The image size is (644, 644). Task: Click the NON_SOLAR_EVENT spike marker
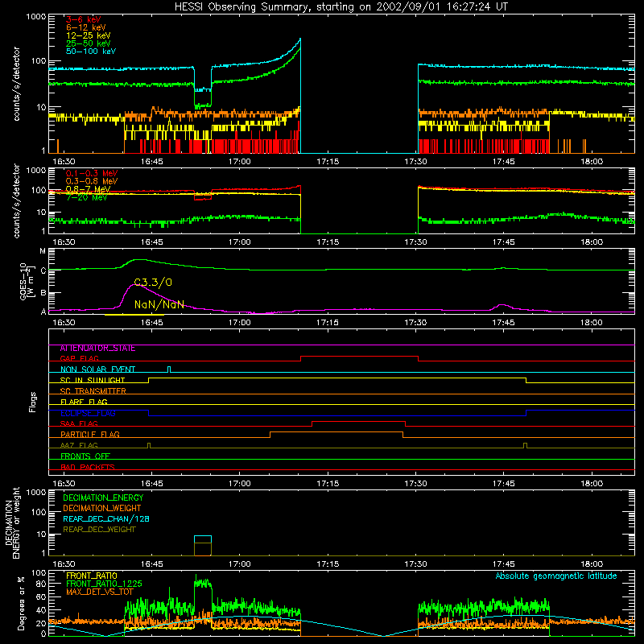[169, 369]
